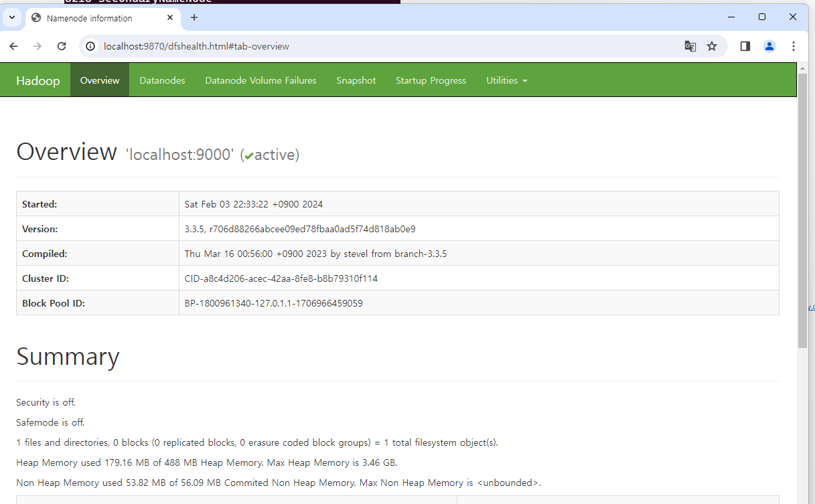Viewport: 815px width, 504px height.
Task: Click the 'localhost:9000' heading text
Action: (180, 155)
